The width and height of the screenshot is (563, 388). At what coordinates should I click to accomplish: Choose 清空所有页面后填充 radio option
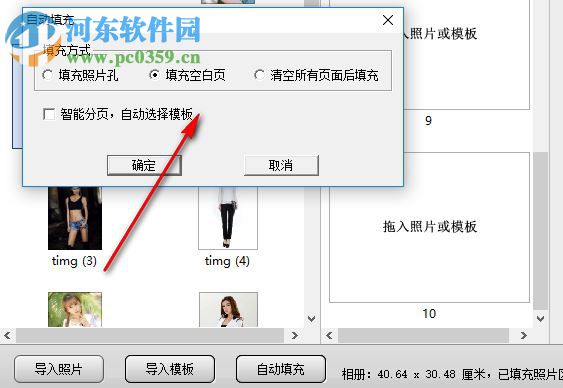[x=316, y=75]
